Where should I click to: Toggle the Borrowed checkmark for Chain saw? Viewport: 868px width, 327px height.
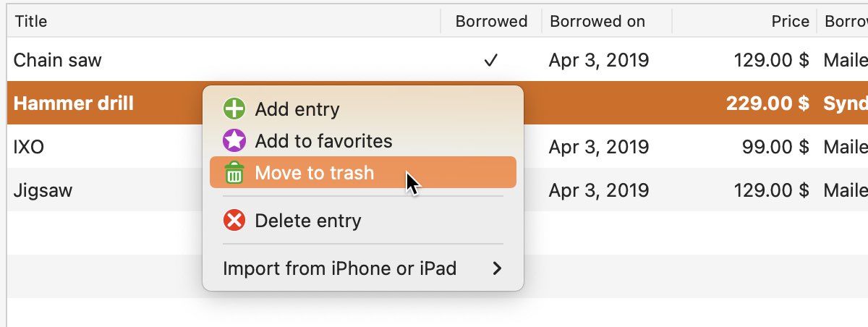(x=491, y=60)
